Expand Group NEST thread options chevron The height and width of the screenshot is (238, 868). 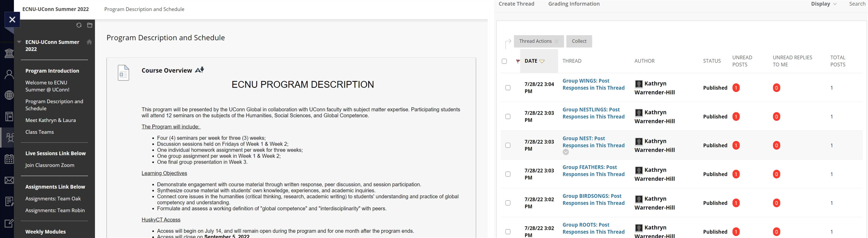tap(566, 152)
